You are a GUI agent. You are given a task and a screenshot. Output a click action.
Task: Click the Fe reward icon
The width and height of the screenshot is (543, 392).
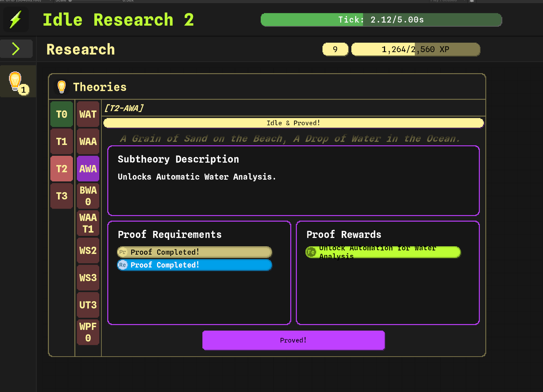tap(311, 252)
